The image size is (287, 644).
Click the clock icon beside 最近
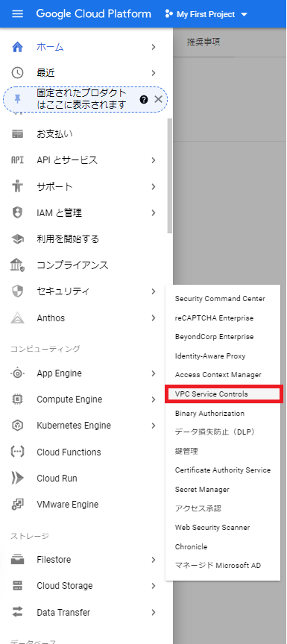[17, 73]
